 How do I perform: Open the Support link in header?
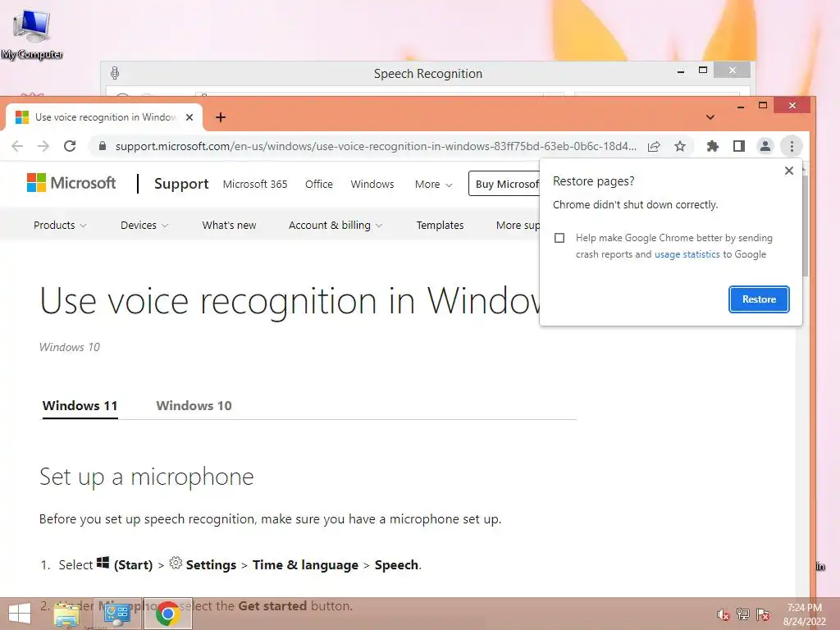[x=181, y=184]
